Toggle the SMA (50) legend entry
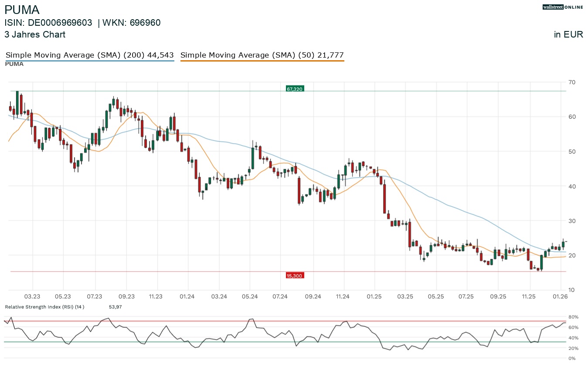Screen dimensions: 588x370 (x=262, y=55)
